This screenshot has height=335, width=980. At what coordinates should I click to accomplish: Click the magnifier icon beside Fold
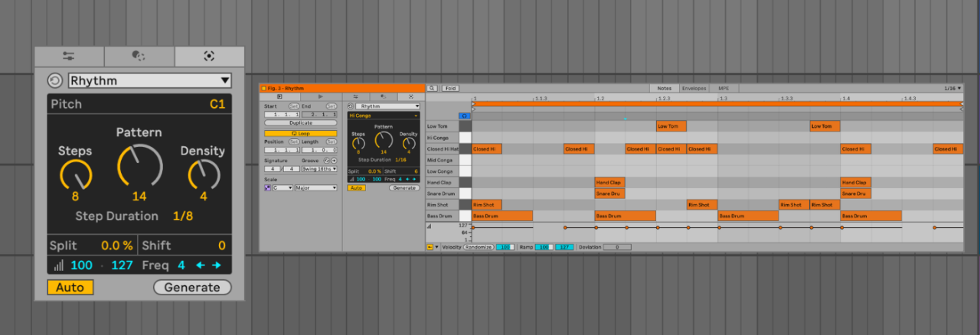click(433, 89)
